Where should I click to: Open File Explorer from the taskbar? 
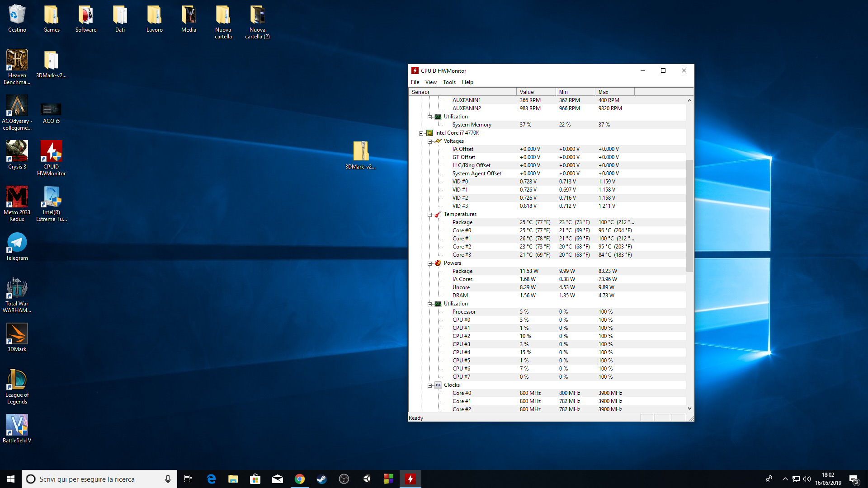coord(233,479)
